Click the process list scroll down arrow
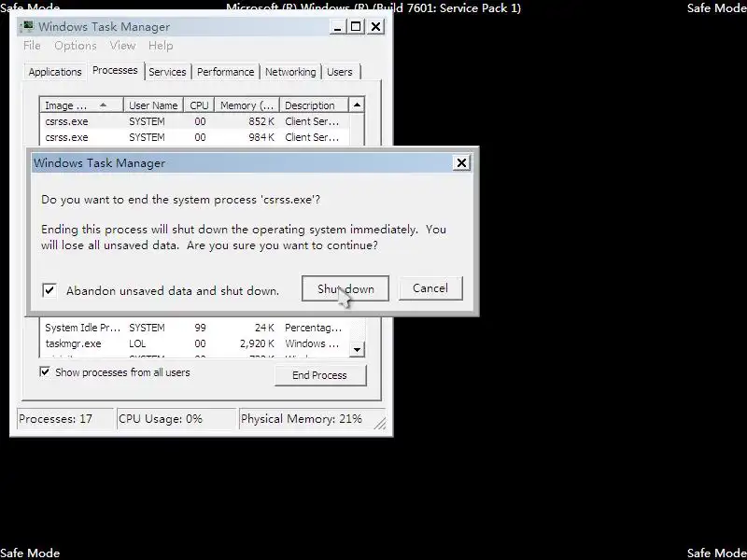 pyautogui.click(x=357, y=349)
